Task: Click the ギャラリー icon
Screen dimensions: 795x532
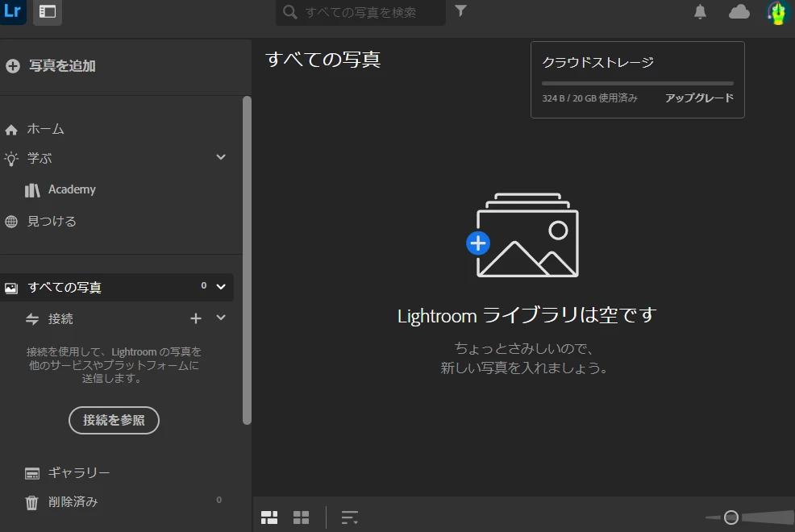Action: coord(32,473)
